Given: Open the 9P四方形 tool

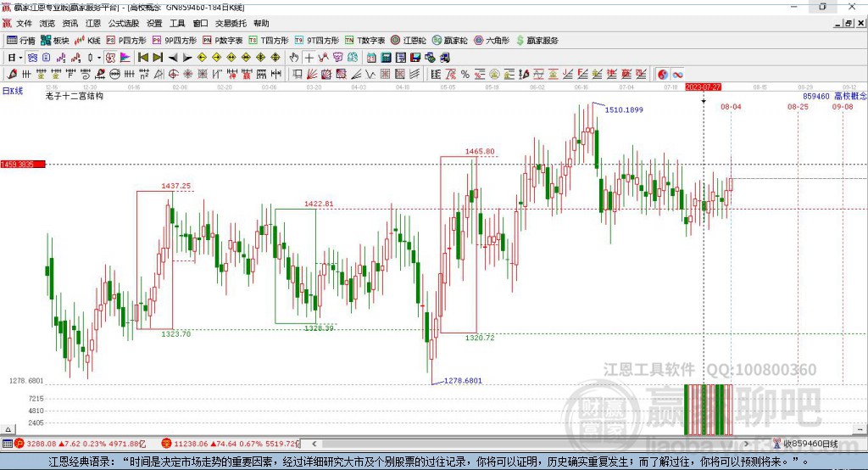Looking at the screenshot, I should (175, 41).
